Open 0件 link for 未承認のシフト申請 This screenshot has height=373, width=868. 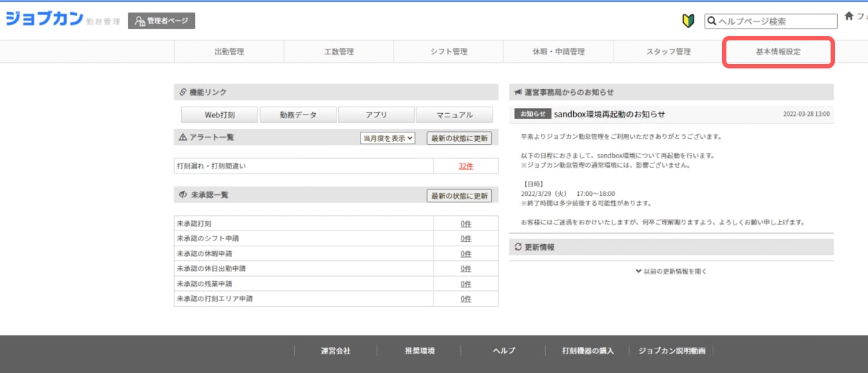point(466,238)
